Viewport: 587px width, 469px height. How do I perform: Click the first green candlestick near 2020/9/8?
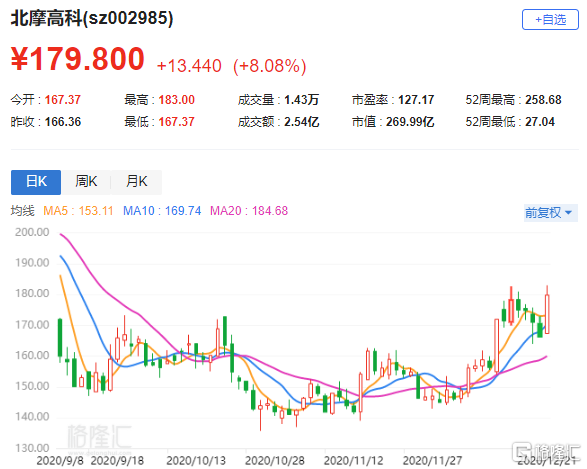coord(60,338)
